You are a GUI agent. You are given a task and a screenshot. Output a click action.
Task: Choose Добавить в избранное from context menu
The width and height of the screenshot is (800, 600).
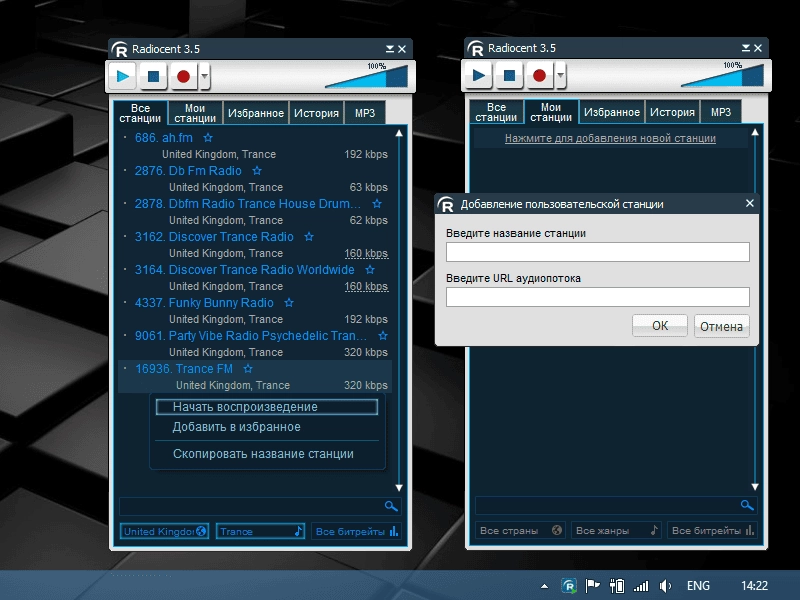click(x=267, y=427)
